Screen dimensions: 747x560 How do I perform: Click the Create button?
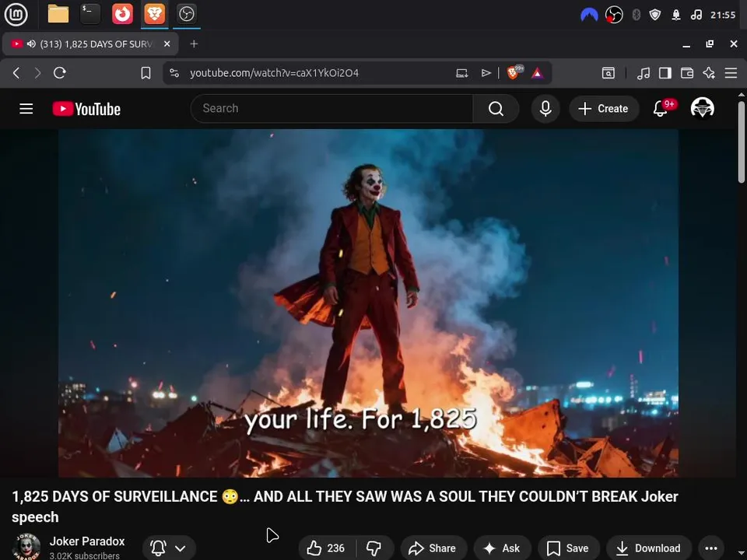coord(604,109)
